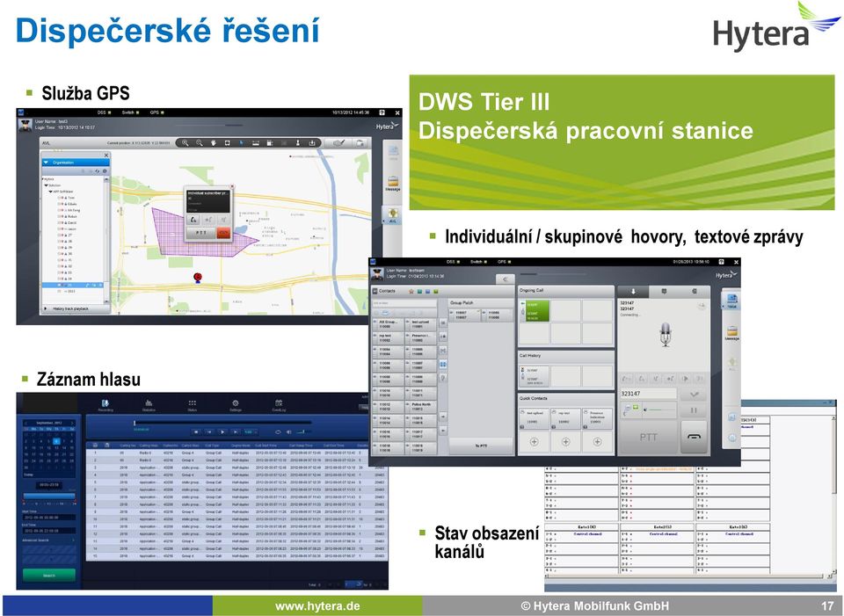This screenshot has height=616, width=844.
Task: Open Voice from the dispatcher window sidebar
Action: [x=732, y=300]
